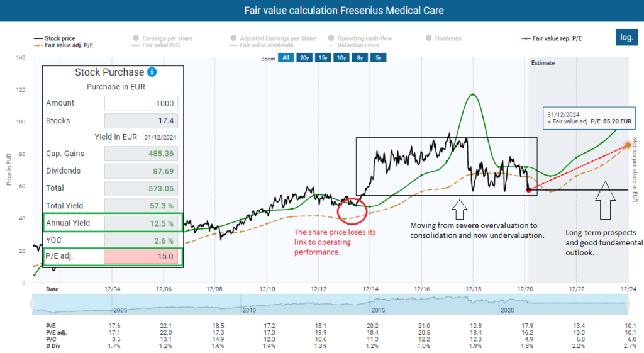This screenshot has height=353, width=644.
Task: Toggle Fair value rep. P/E legend series
Action: [552, 38]
